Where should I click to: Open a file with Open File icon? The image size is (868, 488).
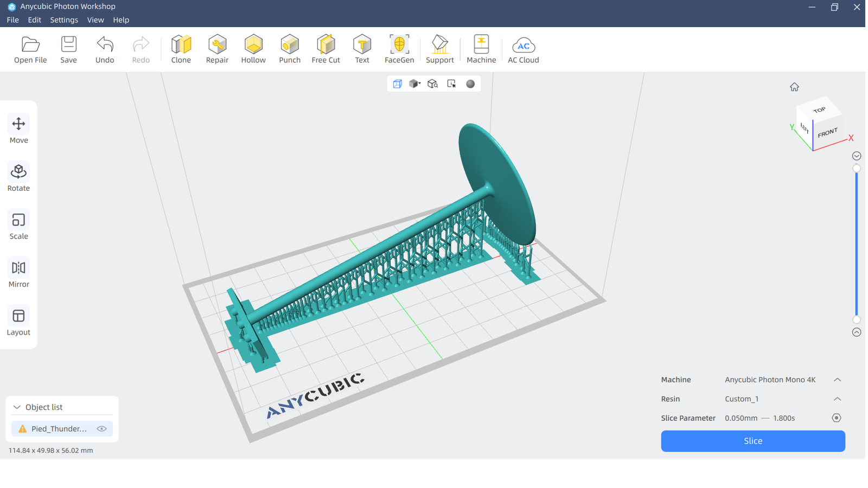30,49
